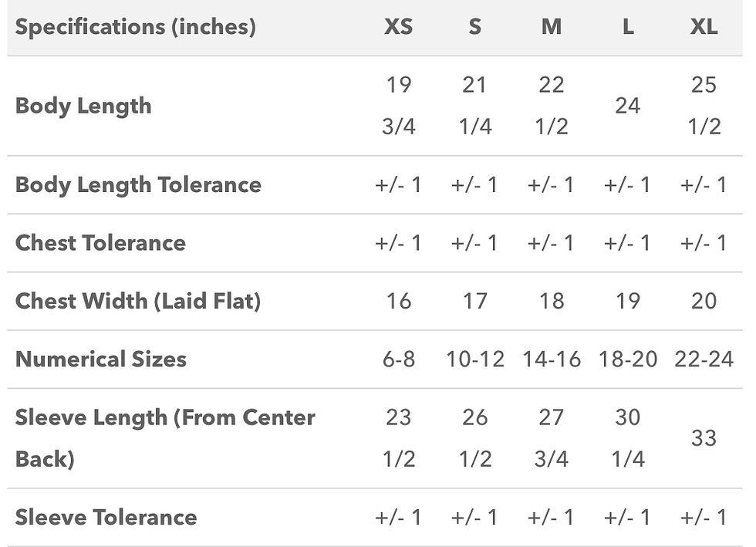Select the Chest Width value 20 for XL
The width and height of the screenshot is (756, 547).
click(704, 301)
